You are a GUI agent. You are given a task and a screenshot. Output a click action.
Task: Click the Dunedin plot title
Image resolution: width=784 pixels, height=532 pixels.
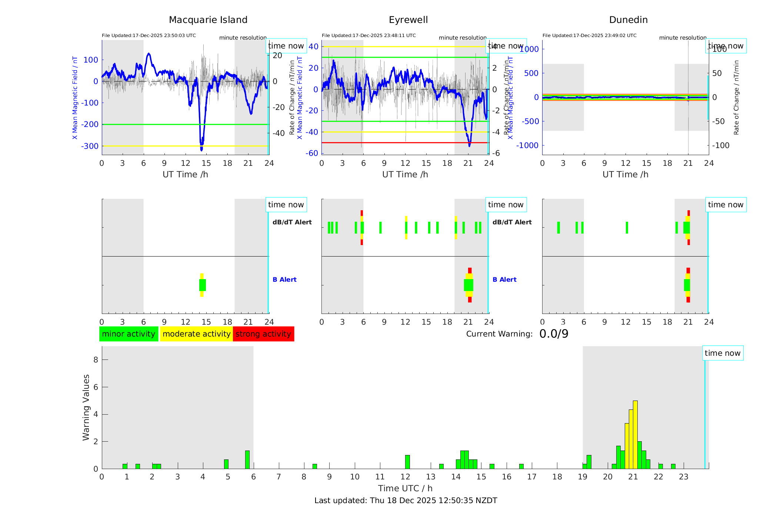click(x=628, y=20)
